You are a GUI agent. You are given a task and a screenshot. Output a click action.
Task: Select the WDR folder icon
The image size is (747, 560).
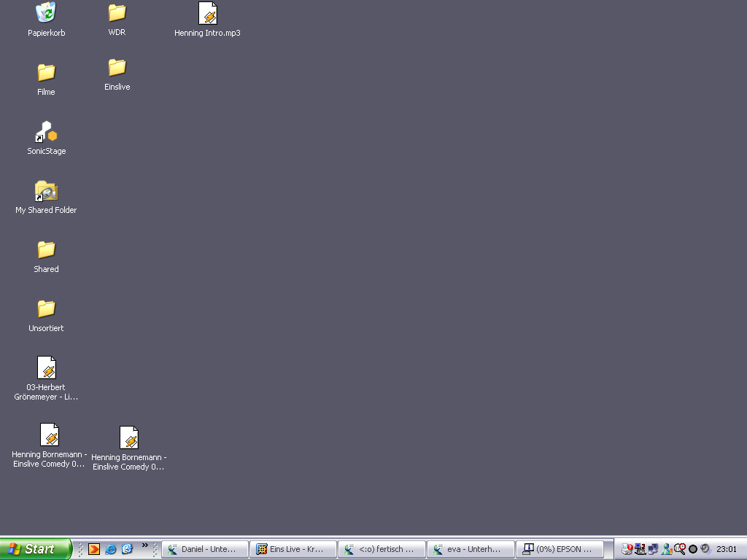(x=117, y=12)
